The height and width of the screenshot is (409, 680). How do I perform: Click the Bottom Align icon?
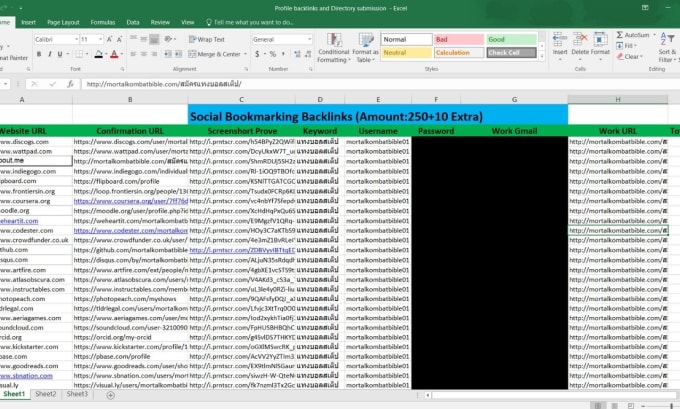(154, 40)
